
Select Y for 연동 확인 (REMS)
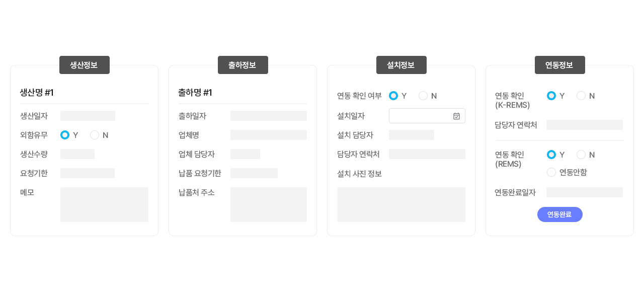tap(551, 155)
